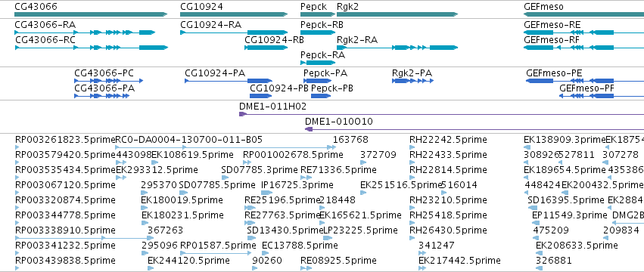Click the CG10924-PA protein label
Image resolution: width=644 pixels, height=272 pixels.
pyautogui.click(x=215, y=73)
